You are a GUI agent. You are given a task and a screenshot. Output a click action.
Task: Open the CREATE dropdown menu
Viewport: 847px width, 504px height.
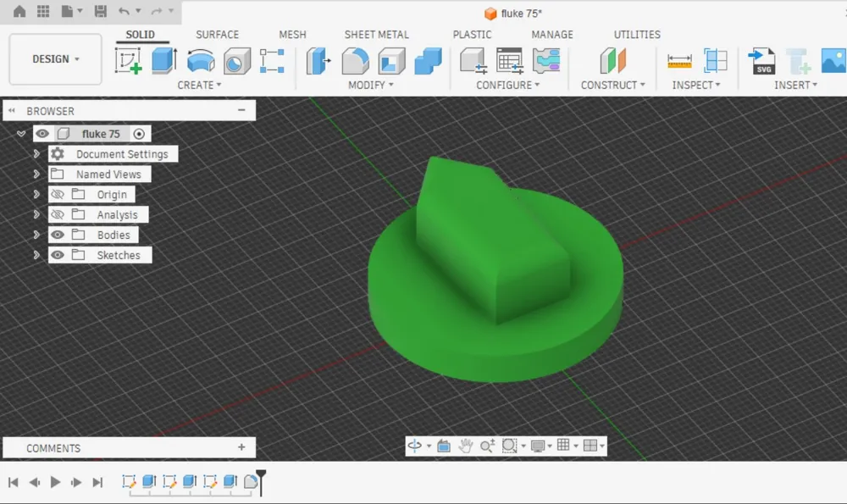click(x=199, y=85)
